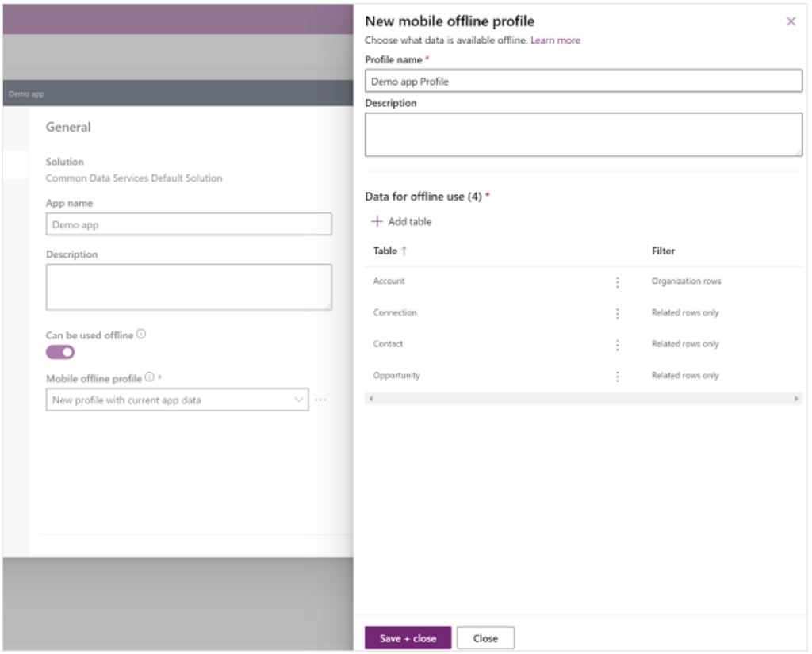
Task: Open more options for Account row
Action: pyautogui.click(x=618, y=281)
